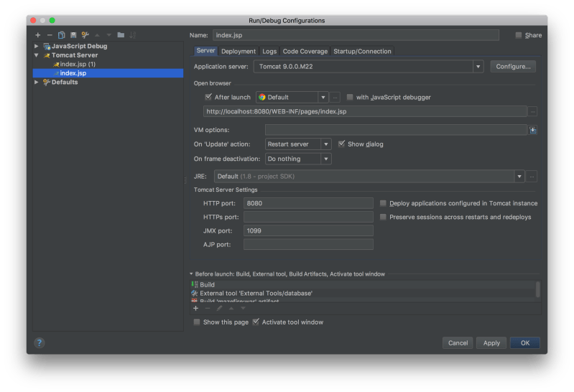This screenshot has height=392, width=574.
Task: Move before-launch task down
Action: pyautogui.click(x=243, y=308)
